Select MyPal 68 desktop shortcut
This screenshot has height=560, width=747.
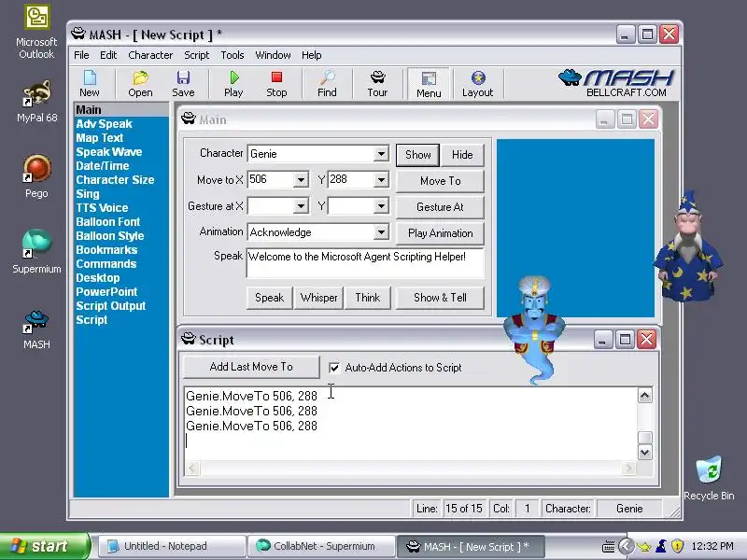(36, 102)
